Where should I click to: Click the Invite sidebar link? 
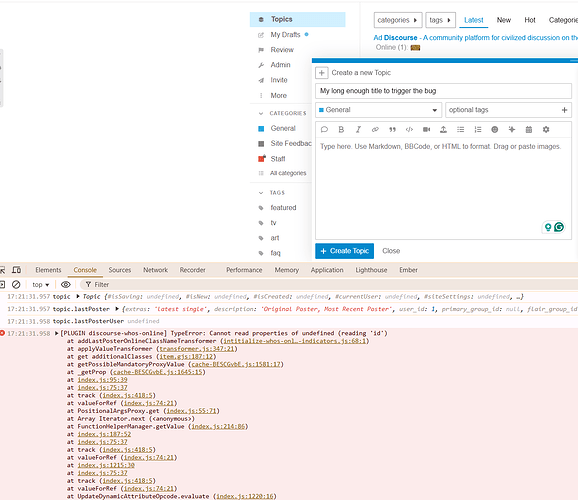pyautogui.click(x=279, y=80)
